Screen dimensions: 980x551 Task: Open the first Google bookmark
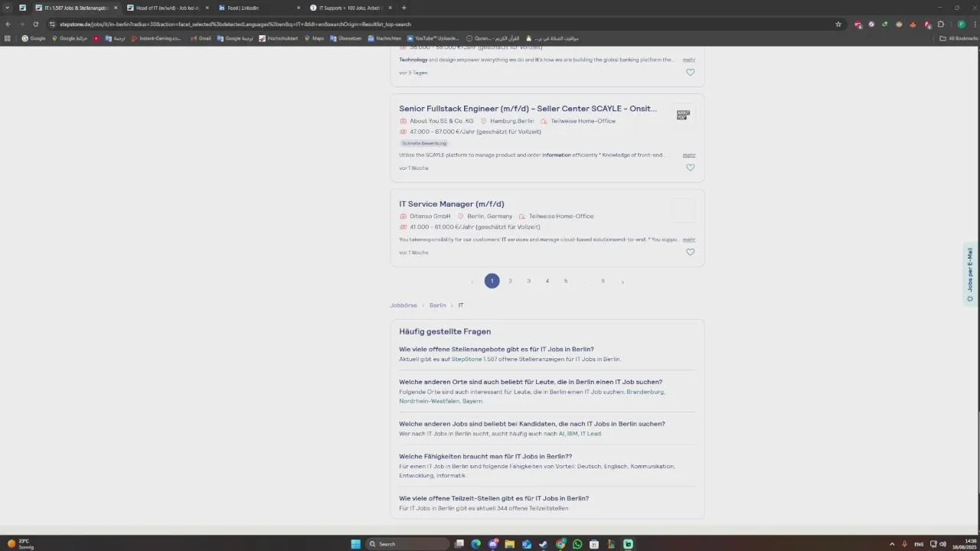pos(34,38)
